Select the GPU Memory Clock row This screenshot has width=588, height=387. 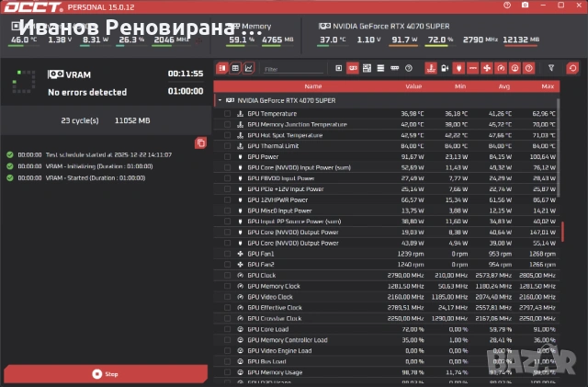pyautogui.click(x=386, y=287)
